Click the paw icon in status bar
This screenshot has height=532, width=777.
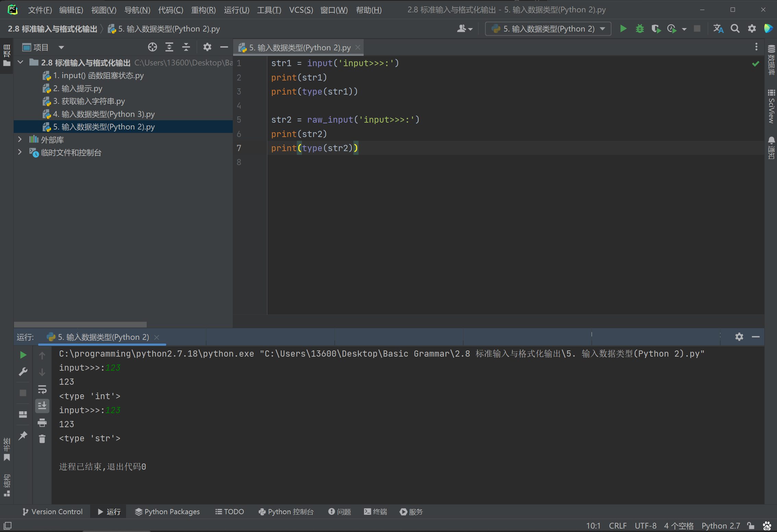pos(767,525)
